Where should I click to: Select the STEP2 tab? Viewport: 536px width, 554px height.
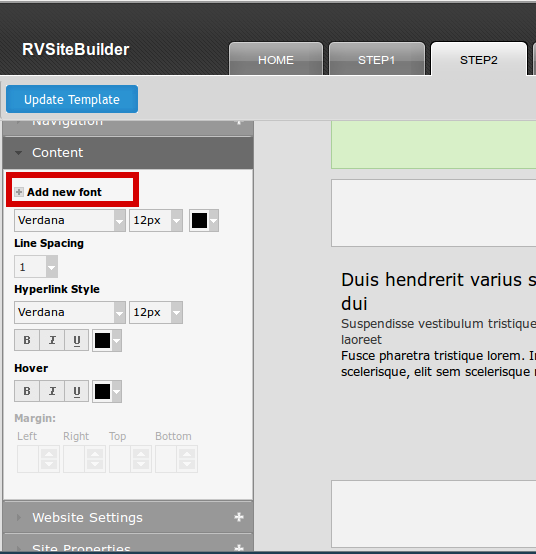[x=479, y=59]
